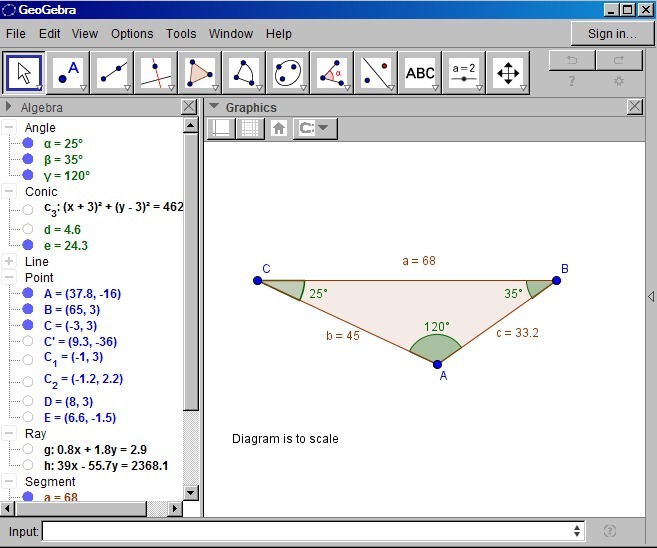Viewport: 657px width, 548px height.
Task: Open the File menu
Action: coord(16,34)
